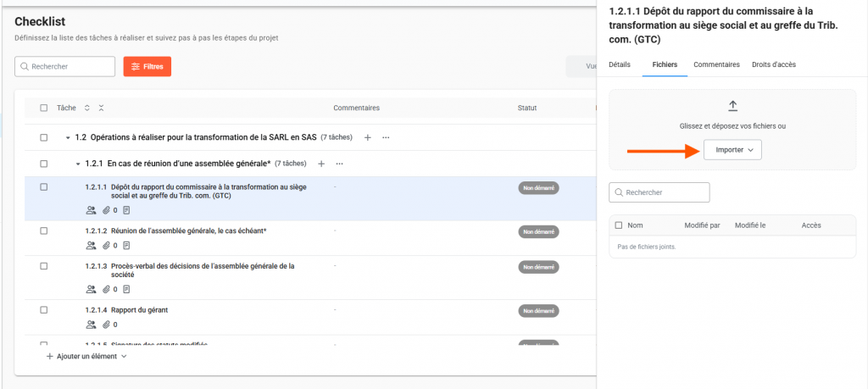The height and width of the screenshot is (389, 868).
Task: Click the Rechercher field above the checklist
Action: 65,66
